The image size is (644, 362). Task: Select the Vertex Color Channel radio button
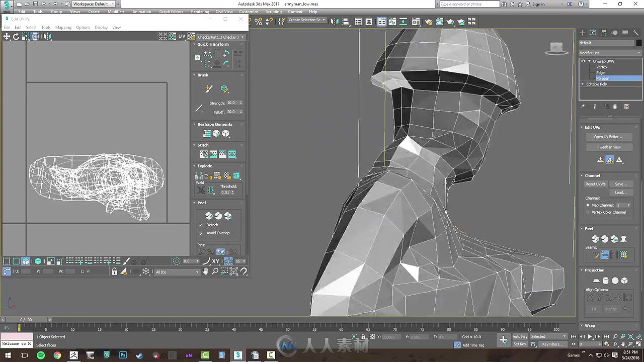coord(588,212)
